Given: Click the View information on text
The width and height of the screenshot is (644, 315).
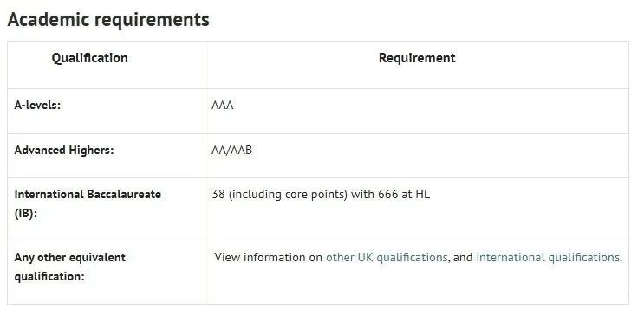Looking at the screenshot, I should pos(268,258).
